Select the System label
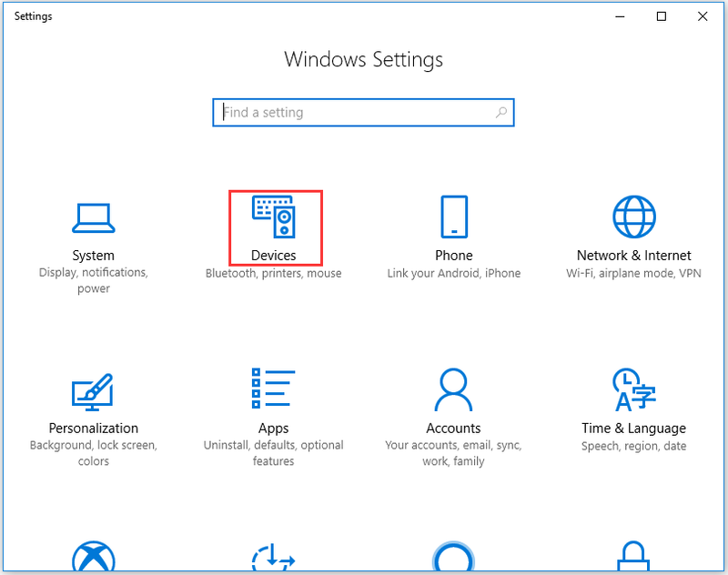 [94, 256]
